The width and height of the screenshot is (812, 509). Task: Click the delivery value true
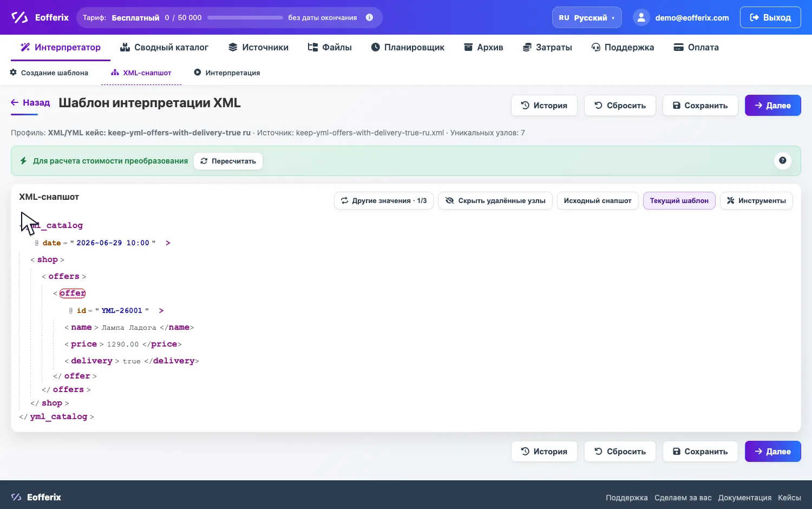click(x=132, y=361)
